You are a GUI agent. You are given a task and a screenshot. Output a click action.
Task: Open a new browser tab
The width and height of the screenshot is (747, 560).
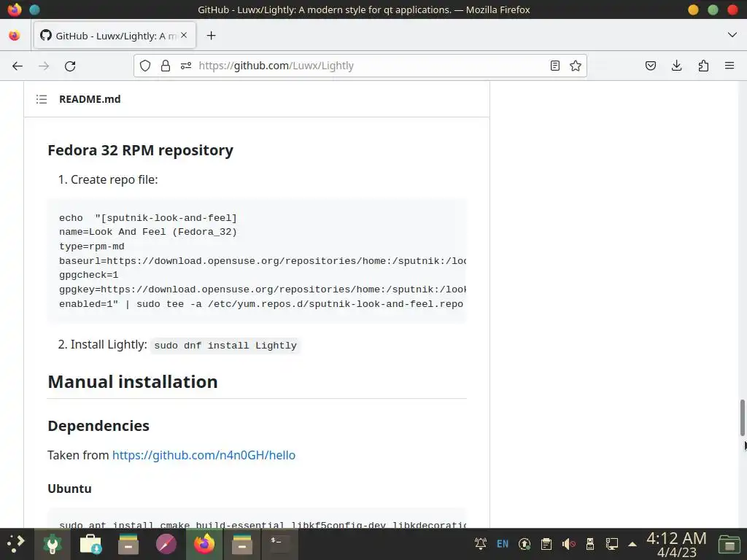pos(211,36)
